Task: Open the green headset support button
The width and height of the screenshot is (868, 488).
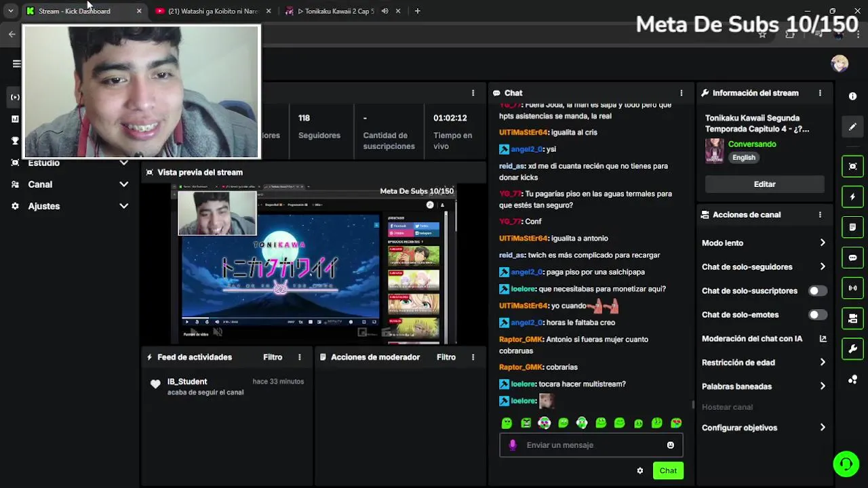Action: coord(846,464)
